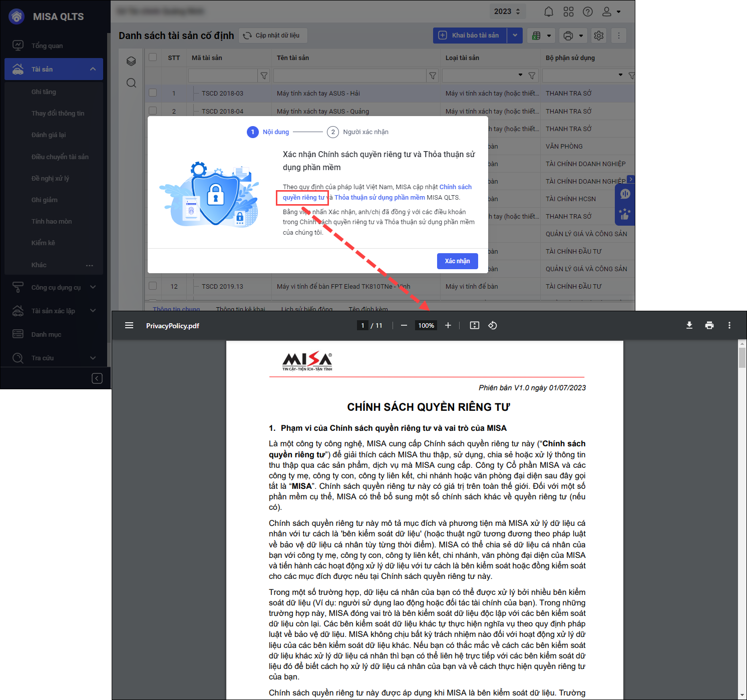Viewport: 747px width, 700px height.
Task: Open the notifications bell
Action: click(x=549, y=12)
